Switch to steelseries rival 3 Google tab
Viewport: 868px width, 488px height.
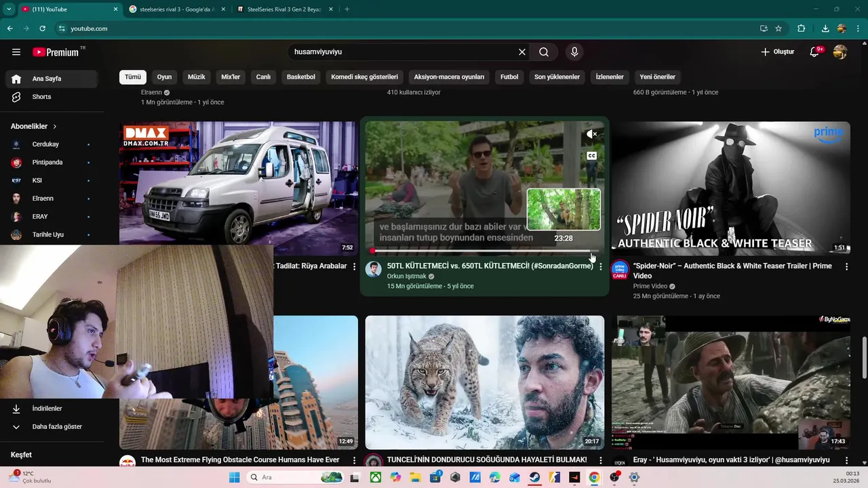click(176, 9)
